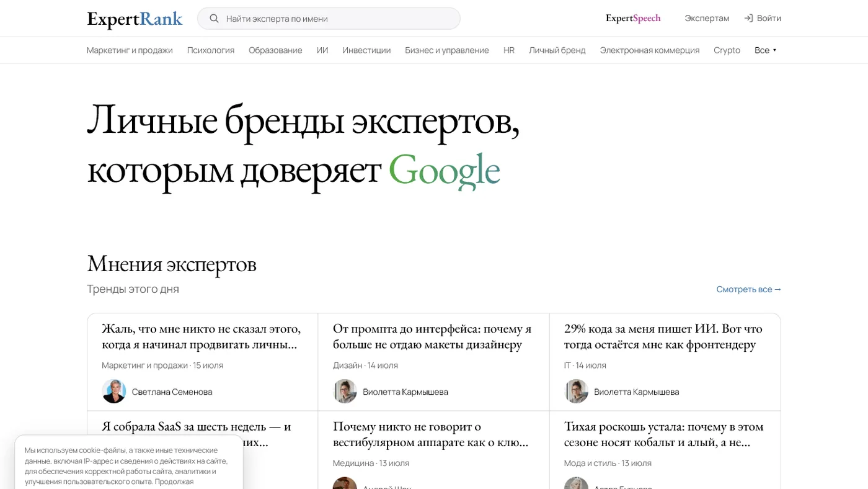Click Виолетта Кармышева avatar on IT article
The height and width of the screenshot is (489, 868).
[576, 392]
